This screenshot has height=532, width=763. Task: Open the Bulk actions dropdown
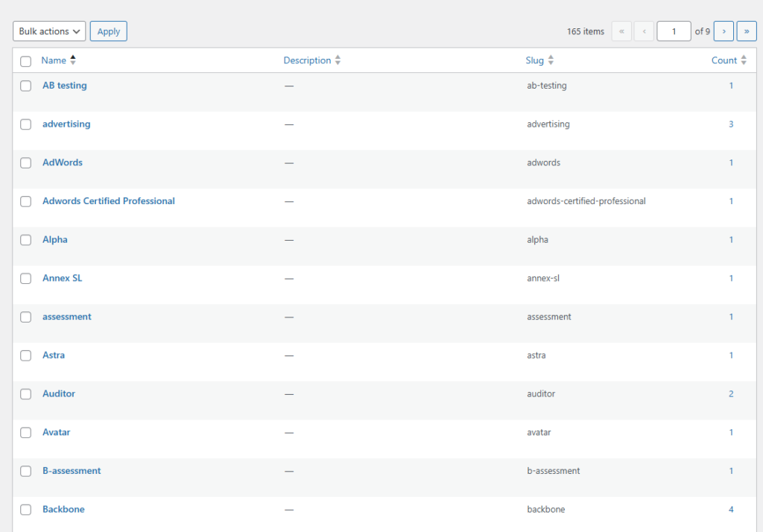[x=48, y=31]
